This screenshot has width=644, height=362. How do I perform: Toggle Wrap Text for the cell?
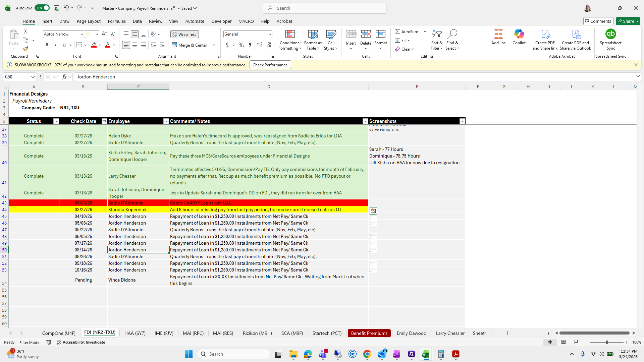184,34
